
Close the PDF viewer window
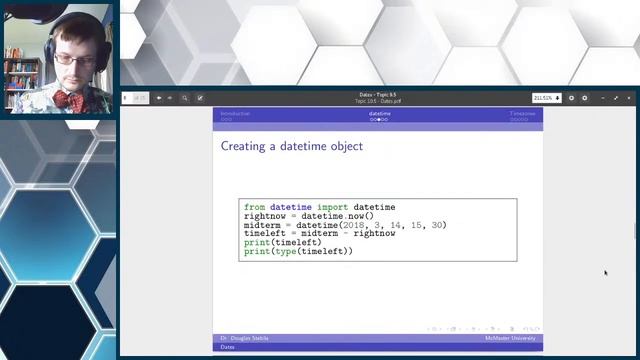tap(629, 98)
